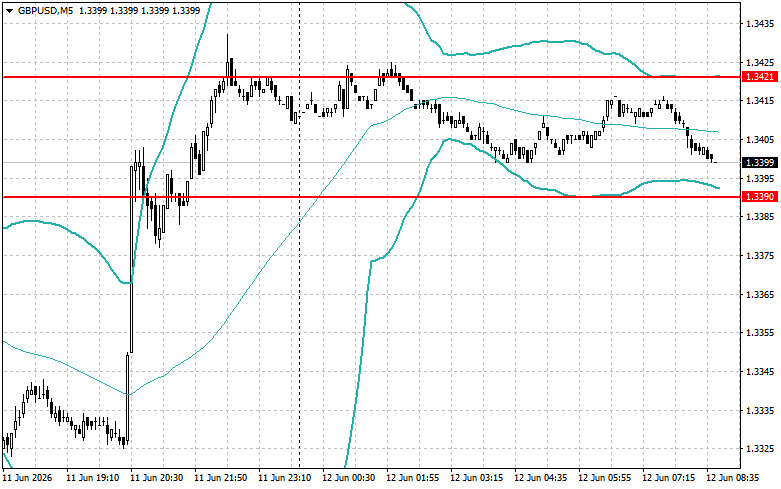This screenshot has height=489, width=781.
Task: Select the 12 Jun 04:35 time axis label
Action: click(x=540, y=478)
